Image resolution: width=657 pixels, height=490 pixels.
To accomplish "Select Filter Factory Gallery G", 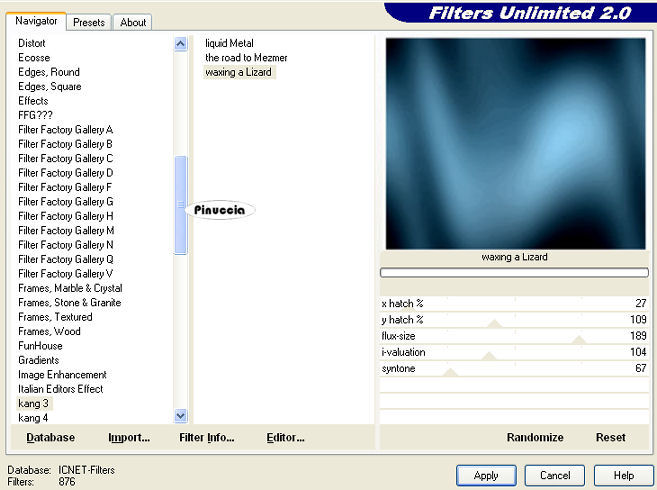I will 66,202.
